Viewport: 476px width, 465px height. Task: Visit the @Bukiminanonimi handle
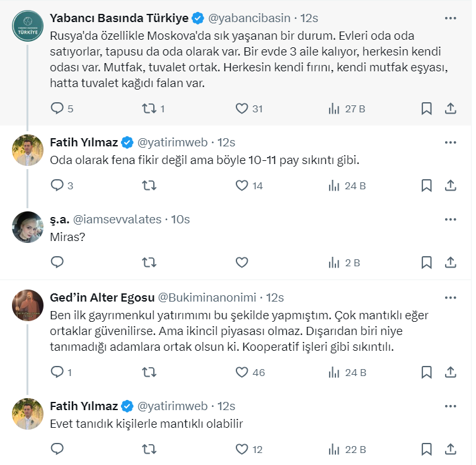click(x=206, y=297)
